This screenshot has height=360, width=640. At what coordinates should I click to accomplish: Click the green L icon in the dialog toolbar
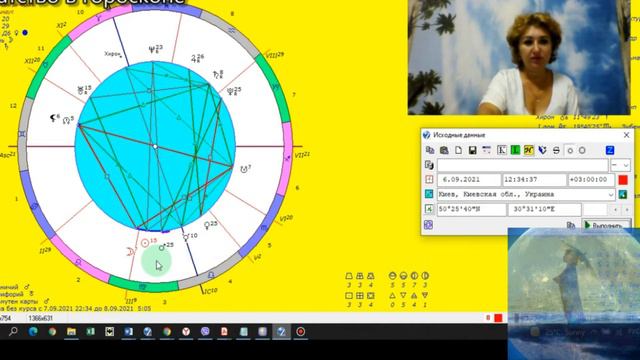515,150
